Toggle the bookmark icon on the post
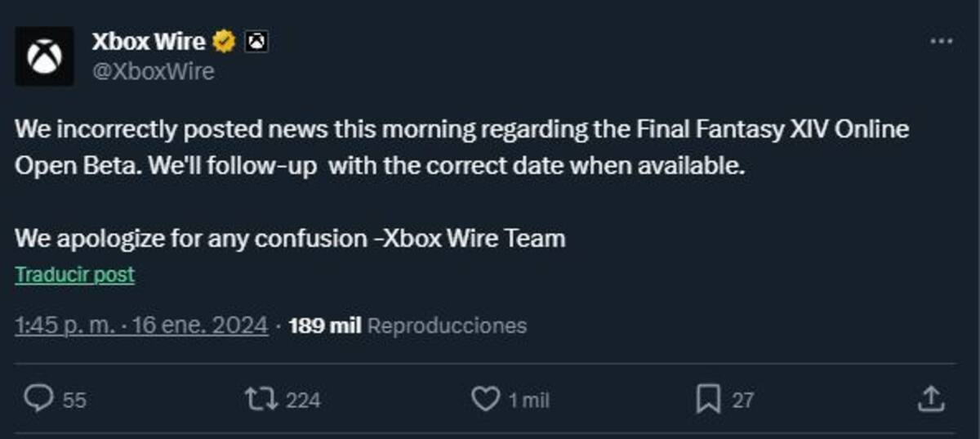This screenshot has width=980, height=439. point(708,399)
